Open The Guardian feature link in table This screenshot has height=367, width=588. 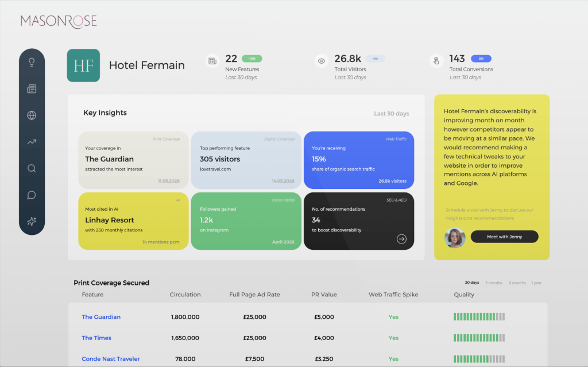(101, 316)
